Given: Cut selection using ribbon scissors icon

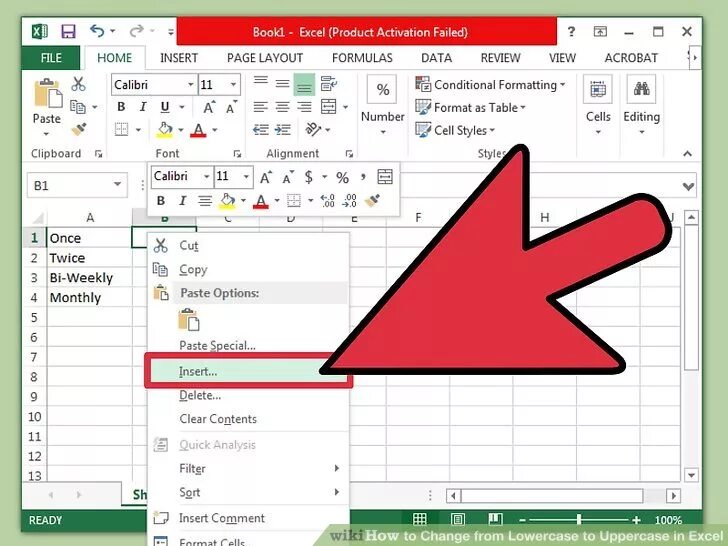Looking at the screenshot, I should (78, 84).
